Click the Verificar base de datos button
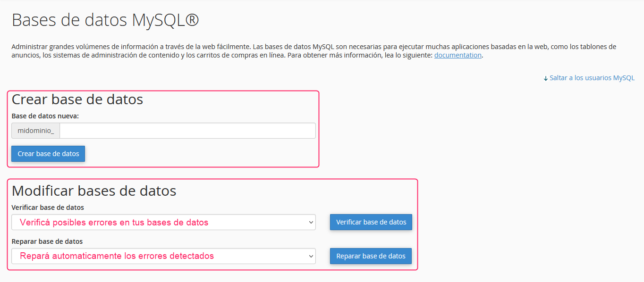This screenshot has width=644, height=282. (371, 222)
